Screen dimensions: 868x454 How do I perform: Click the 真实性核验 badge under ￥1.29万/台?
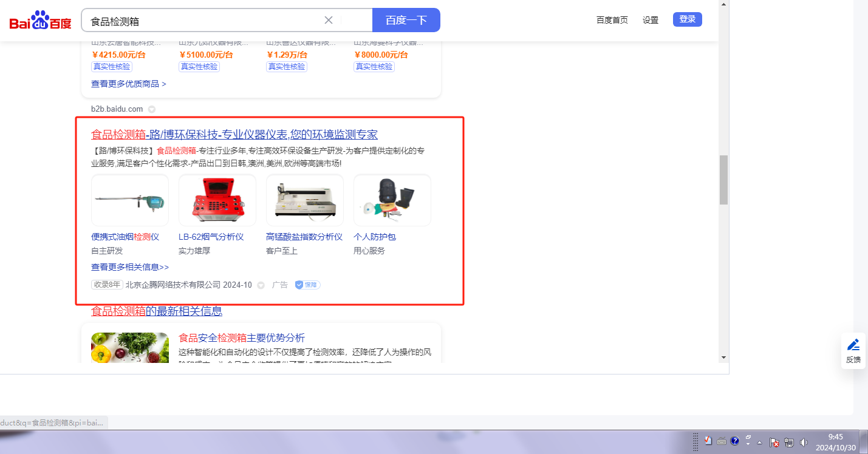(x=287, y=67)
